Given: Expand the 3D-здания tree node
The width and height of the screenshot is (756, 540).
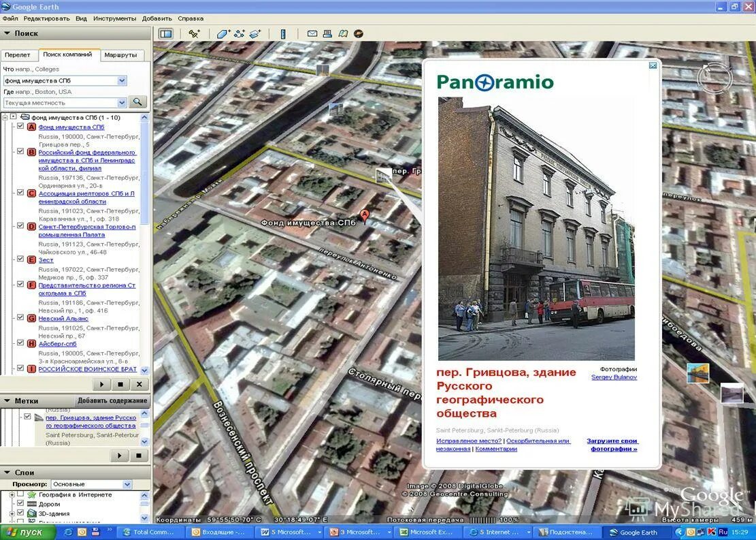Looking at the screenshot, I should pyautogui.click(x=12, y=513).
